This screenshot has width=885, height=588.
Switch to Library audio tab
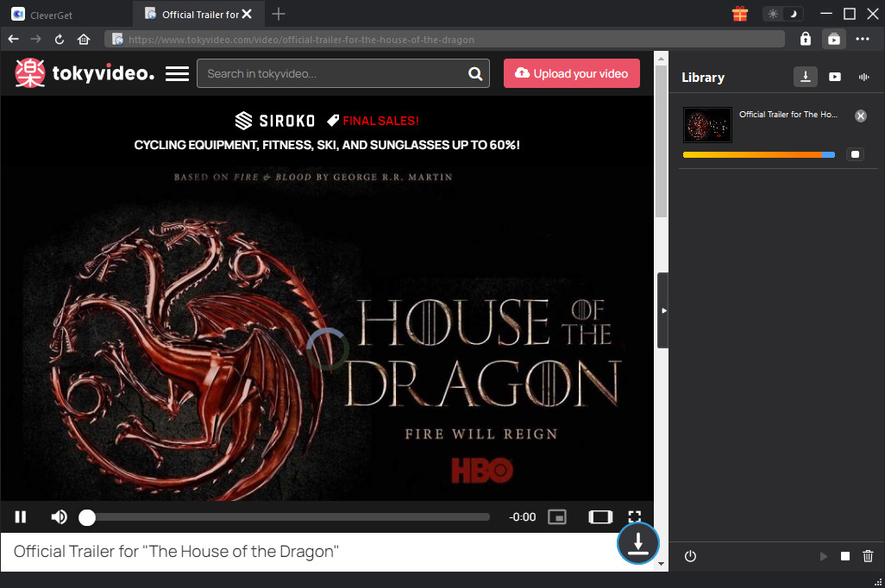tap(863, 77)
